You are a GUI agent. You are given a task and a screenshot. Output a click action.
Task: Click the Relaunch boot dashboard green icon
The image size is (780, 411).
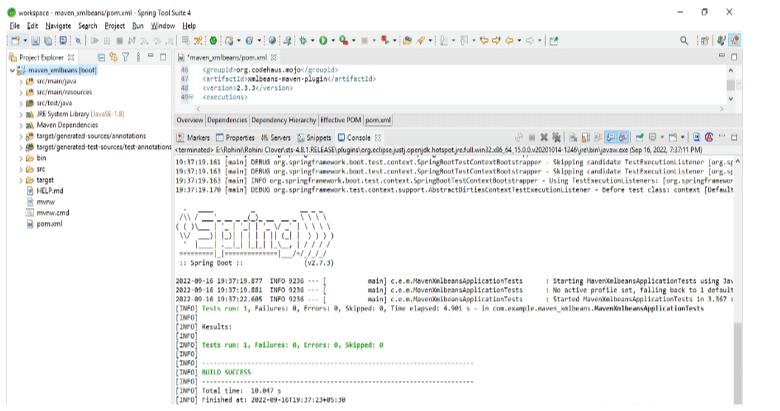pyautogui.click(x=213, y=40)
